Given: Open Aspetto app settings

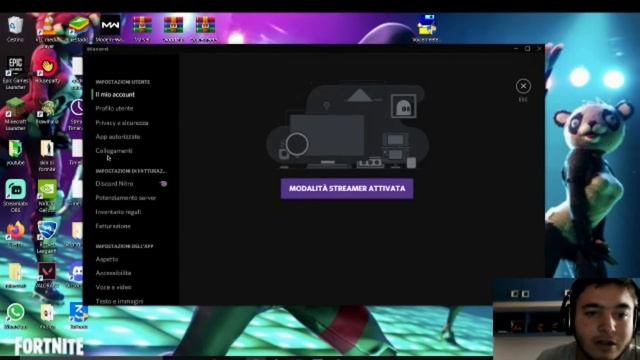Looking at the screenshot, I should pyautogui.click(x=107, y=259).
